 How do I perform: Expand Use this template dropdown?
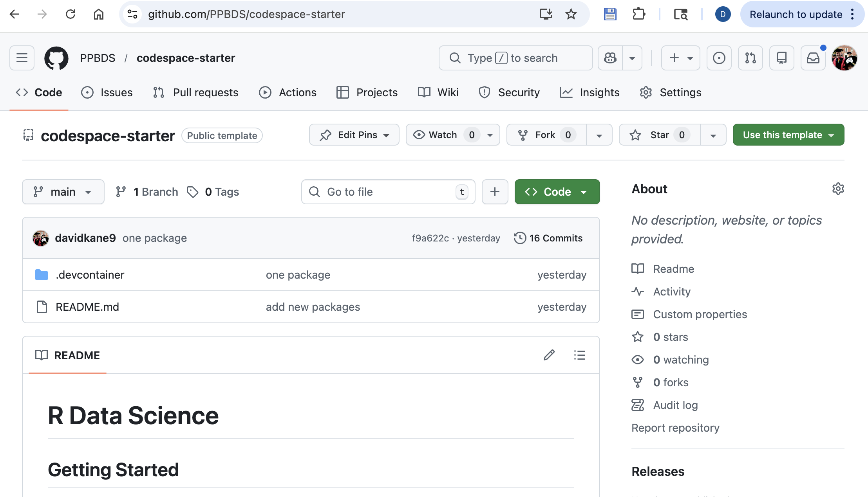(788, 135)
